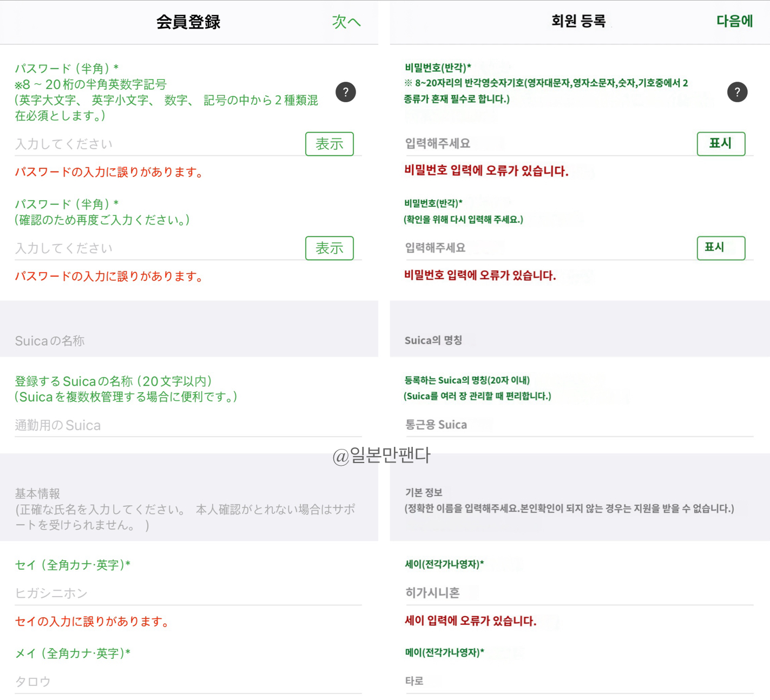The width and height of the screenshot is (770, 700).
Task: Toggle 표시 on the Korean confirmation field
Action: 721,248
